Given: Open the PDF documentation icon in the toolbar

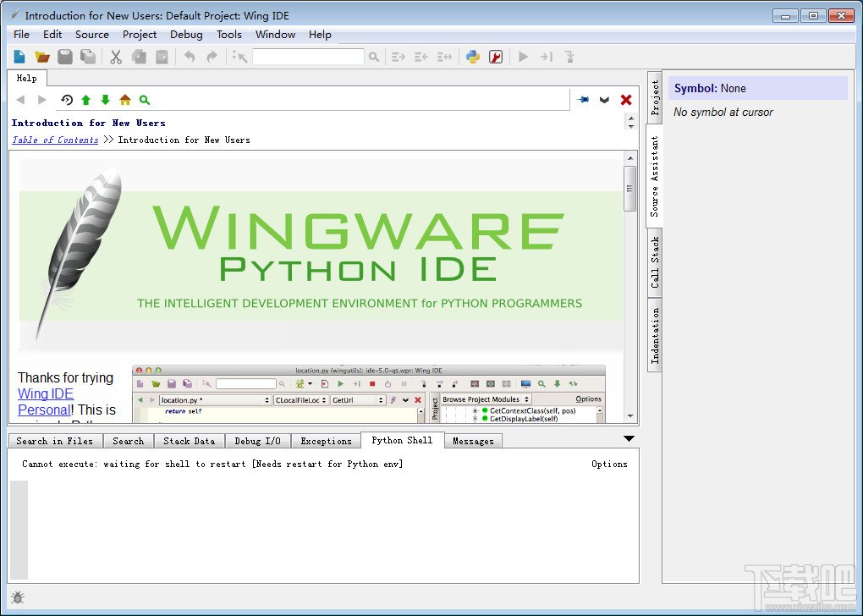Looking at the screenshot, I should point(497,57).
